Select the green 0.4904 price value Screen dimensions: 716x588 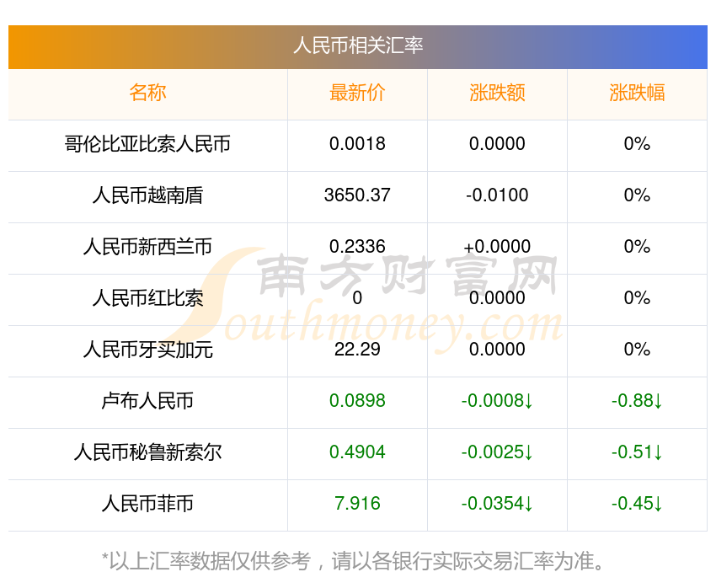(x=357, y=452)
